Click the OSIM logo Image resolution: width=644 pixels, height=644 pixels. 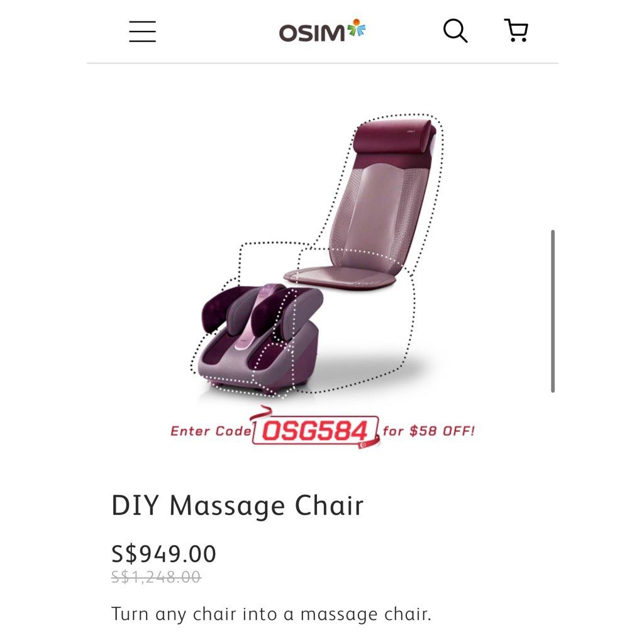coord(322,30)
